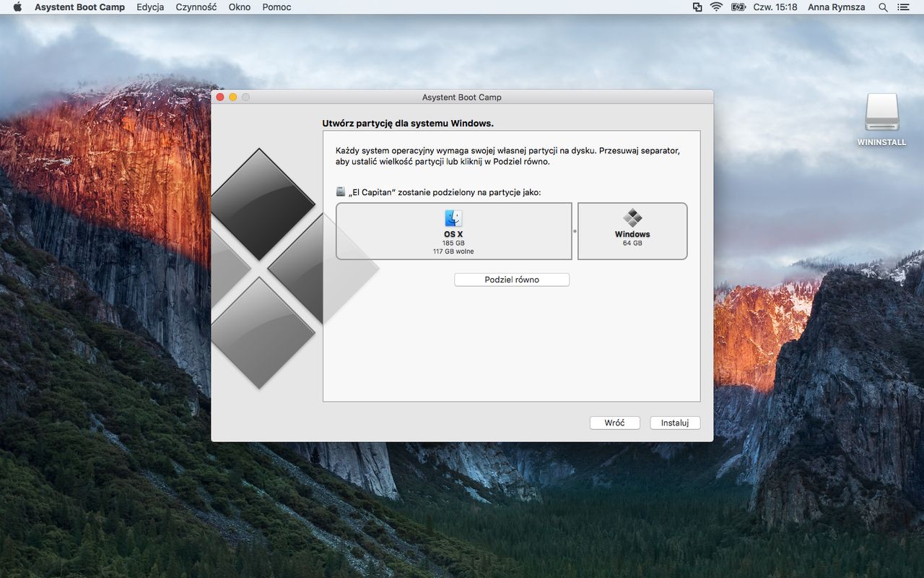Click the "zostanie podzielony na partycje jako" text
Image resolution: width=924 pixels, height=578 pixels.
click(469, 192)
